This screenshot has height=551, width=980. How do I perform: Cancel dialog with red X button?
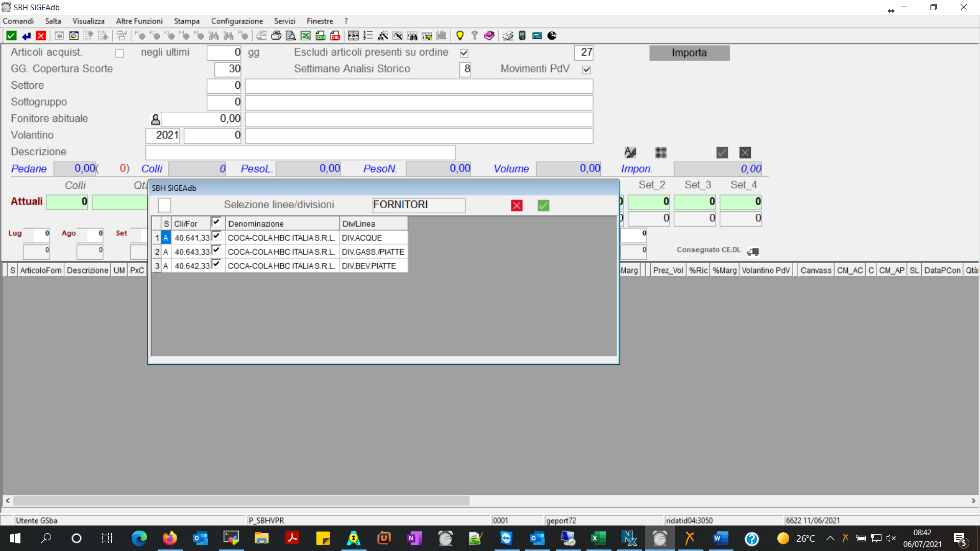pyautogui.click(x=517, y=206)
